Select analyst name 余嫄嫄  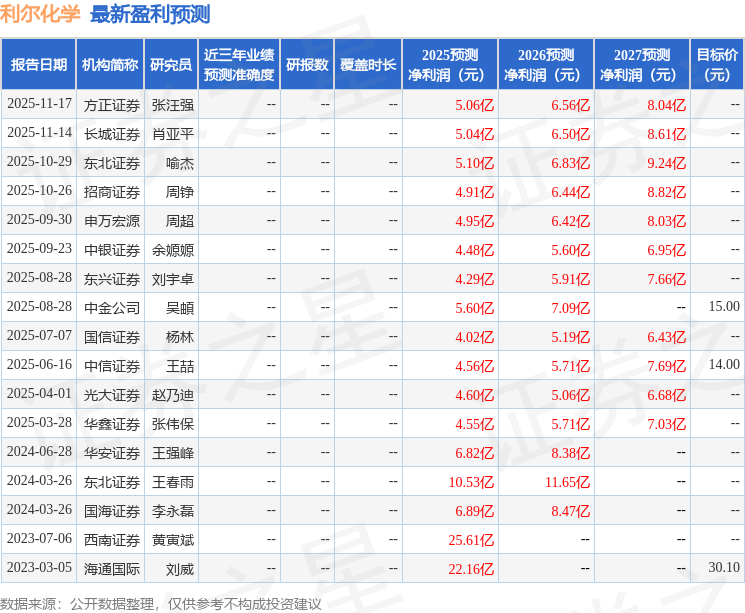173,250
